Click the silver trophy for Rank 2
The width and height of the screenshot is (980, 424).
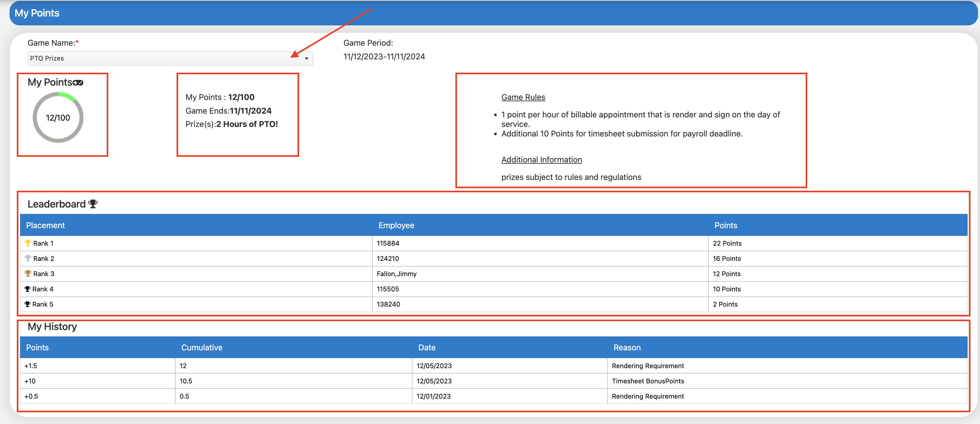pos(28,258)
